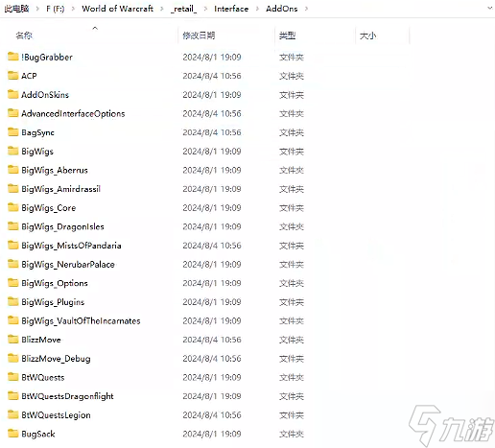The height and width of the screenshot is (448, 495).
Task: Select the BagSync folder icon
Action: [x=12, y=132]
